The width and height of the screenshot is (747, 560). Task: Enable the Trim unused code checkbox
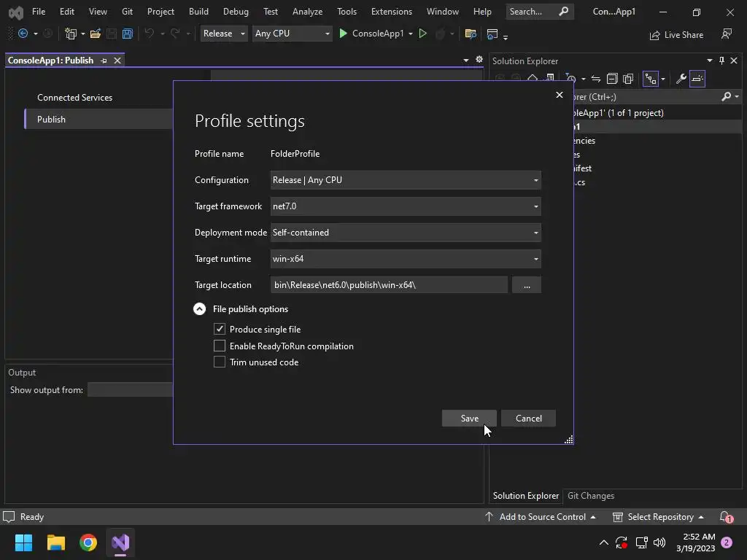click(x=219, y=362)
